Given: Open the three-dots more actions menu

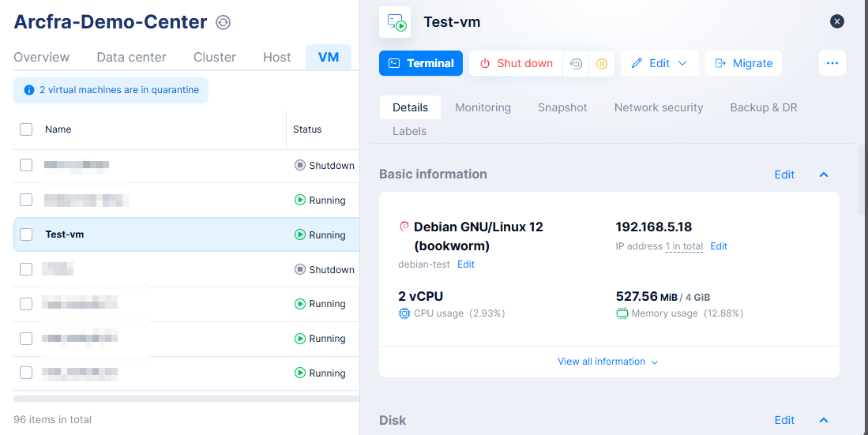Looking at the screenshot, I should tap(832, 63).
